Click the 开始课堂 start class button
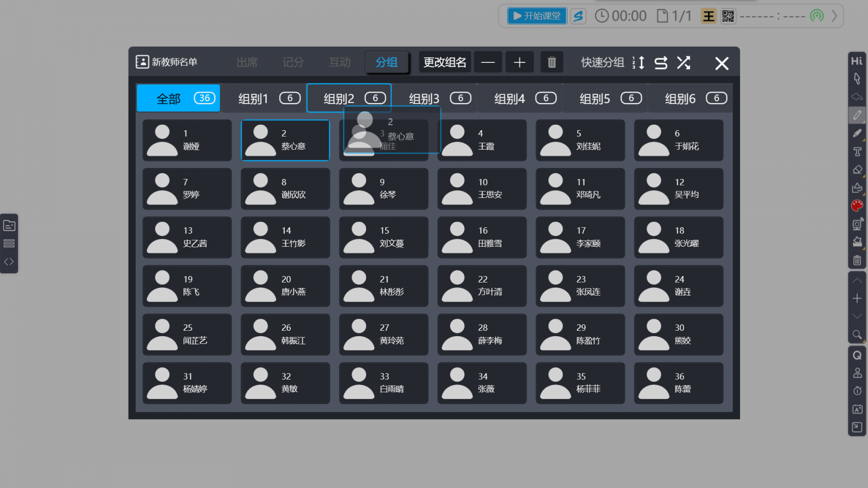Viewport: 868px width, 488px height. [x=537, y=16]
